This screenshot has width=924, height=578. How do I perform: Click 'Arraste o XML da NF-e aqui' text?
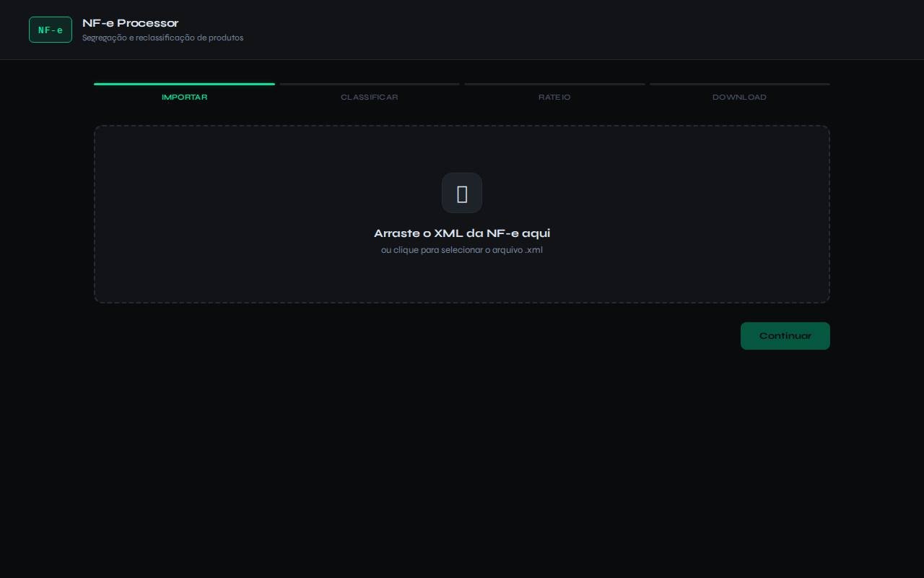click(462, 233)
